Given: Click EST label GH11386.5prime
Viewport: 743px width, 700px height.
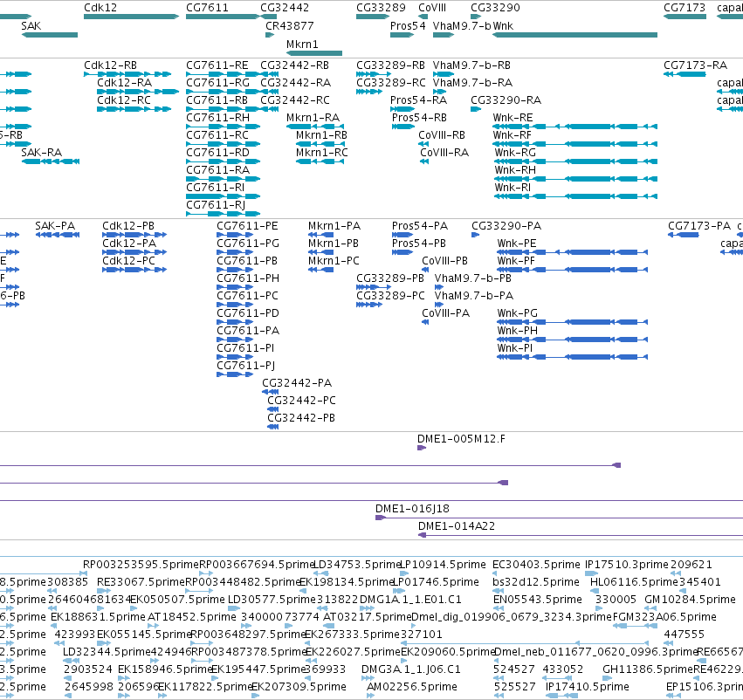Looking at the screenshot, I should coord(648,669).
